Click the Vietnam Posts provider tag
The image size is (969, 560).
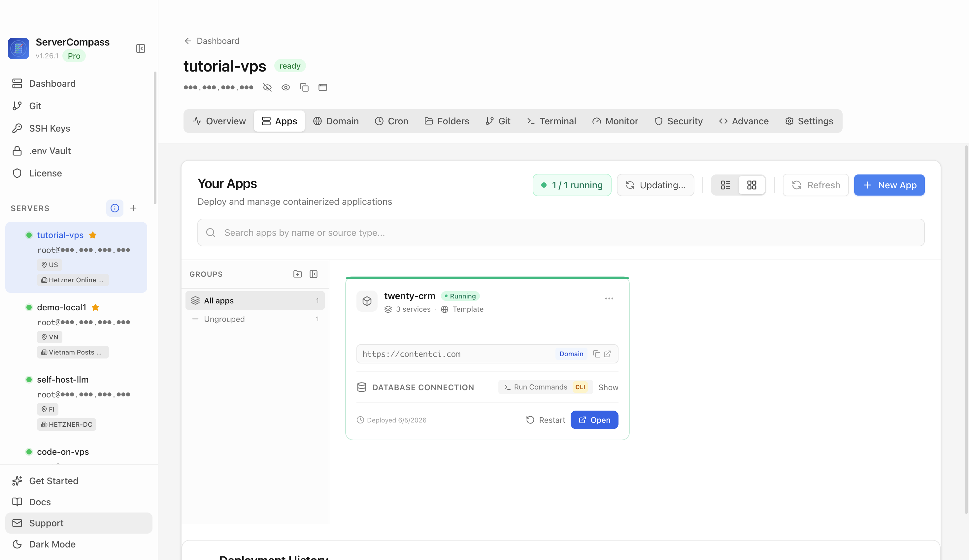73,352
